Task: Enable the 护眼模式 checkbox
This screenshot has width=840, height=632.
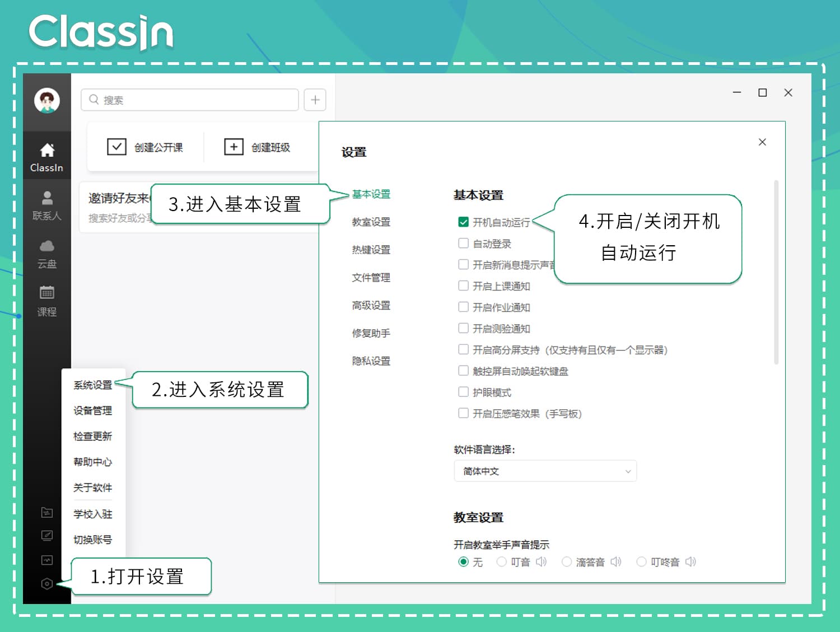Action: pyautogui.click(x=463, y=392)
